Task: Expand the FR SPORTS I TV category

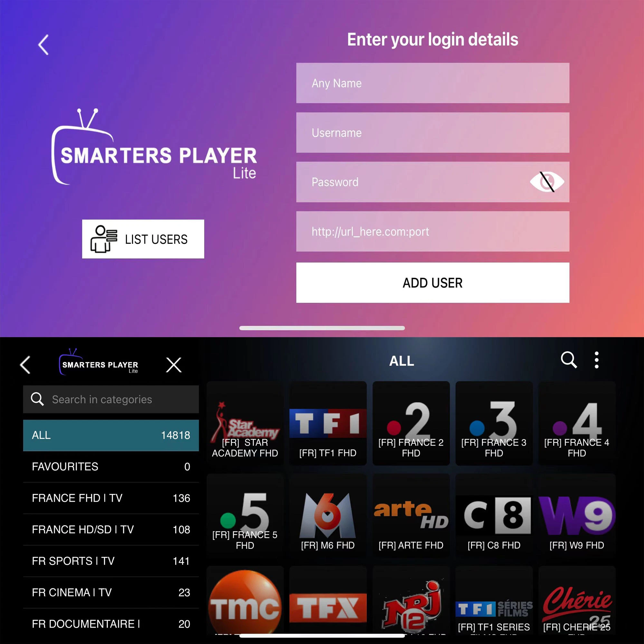Action: pos(109,560)
